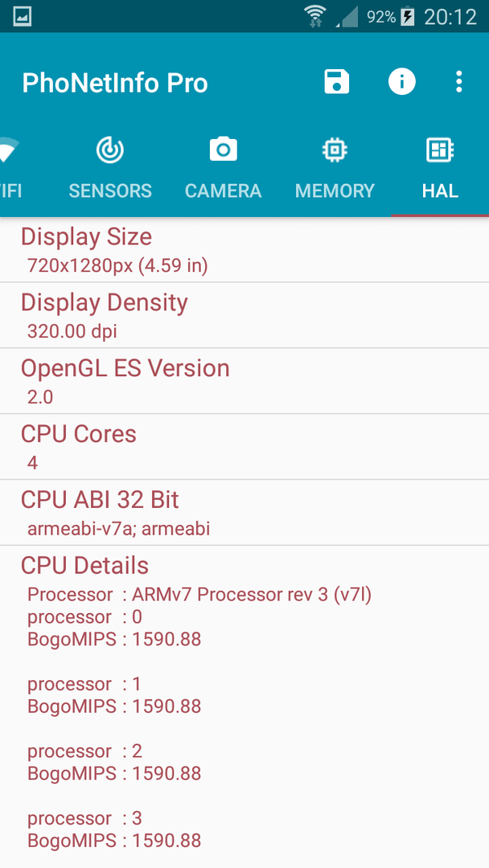Tap the PhoNetInfo Pro title

(115, 83)
